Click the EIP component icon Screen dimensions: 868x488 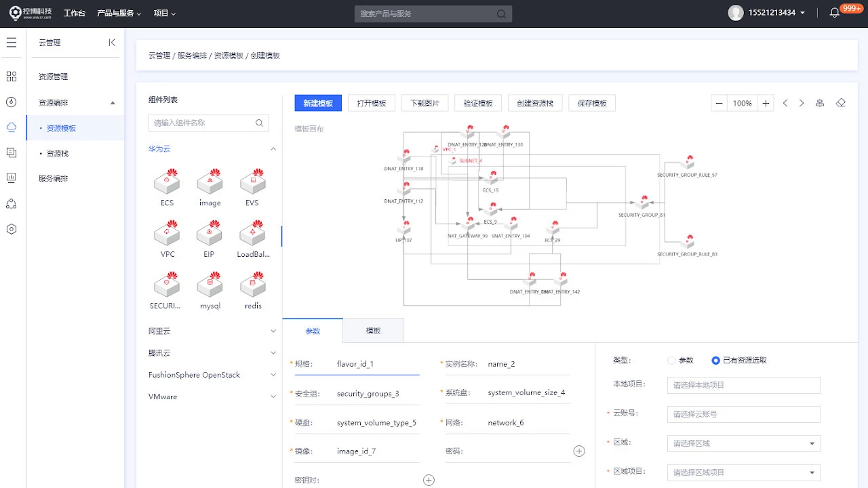210,233
